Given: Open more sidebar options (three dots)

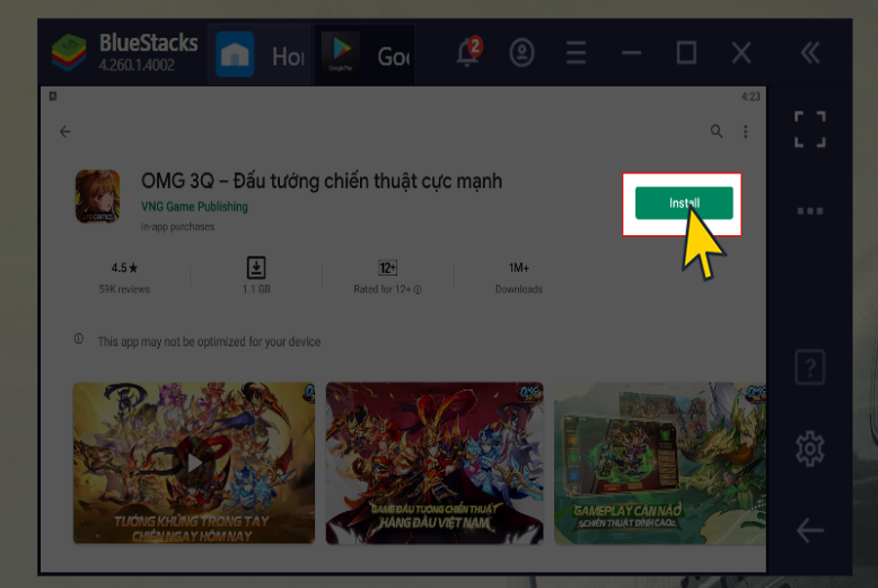Looking at the screenshot, I should (x=810, y=211).
